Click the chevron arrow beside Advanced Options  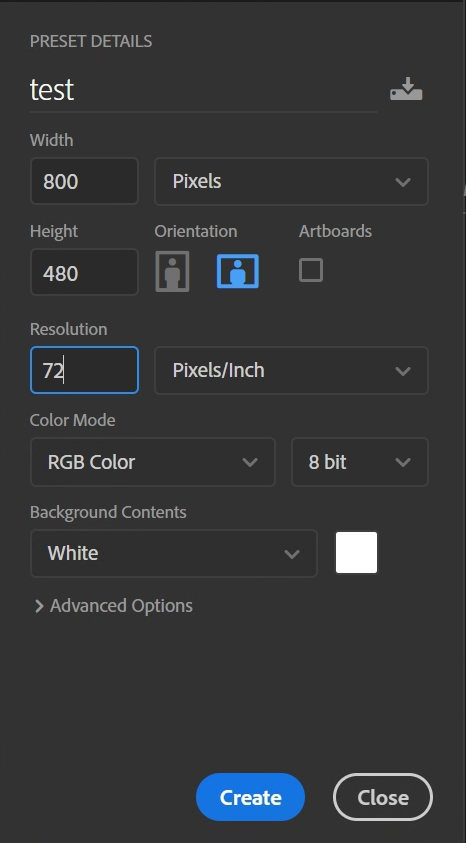[39, 606]
